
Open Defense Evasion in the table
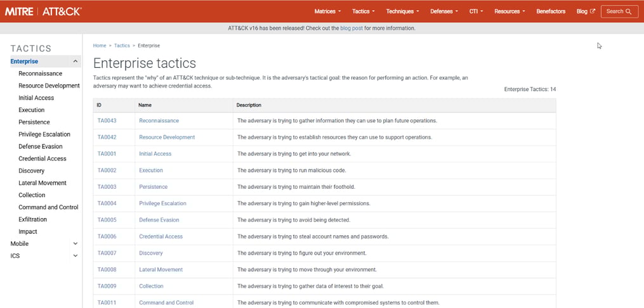click(159, 220)
